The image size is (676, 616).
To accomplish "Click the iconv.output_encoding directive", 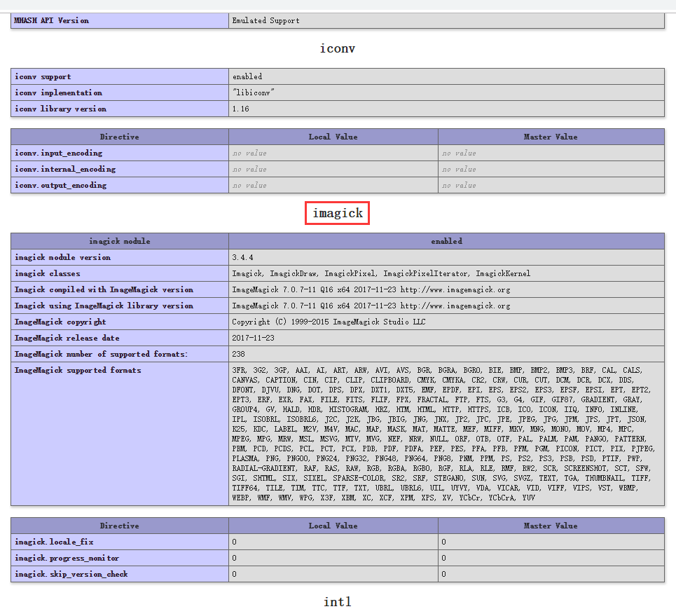I will tap(60, 185).
